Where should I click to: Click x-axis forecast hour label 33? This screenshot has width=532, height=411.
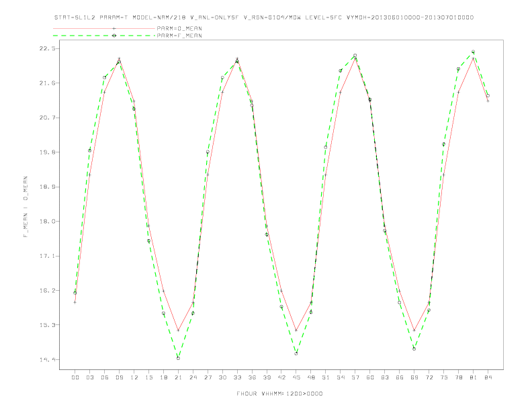[x=237, y=377]
